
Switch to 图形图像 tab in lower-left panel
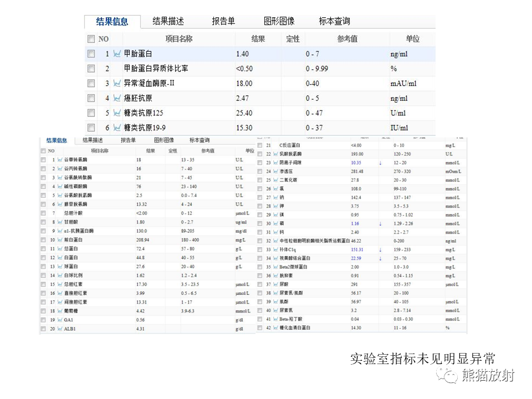(164, 140)
